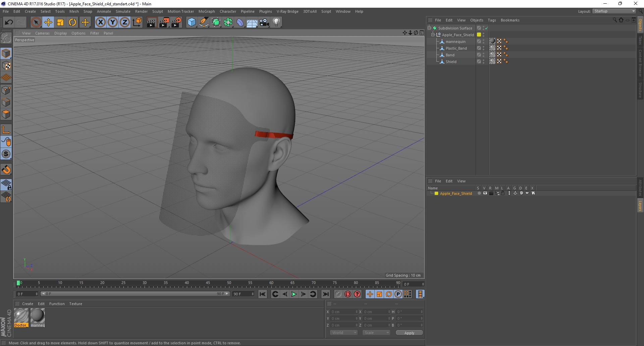
Task: Collapse the Apple_Face_Shield null
Action: 433,35
